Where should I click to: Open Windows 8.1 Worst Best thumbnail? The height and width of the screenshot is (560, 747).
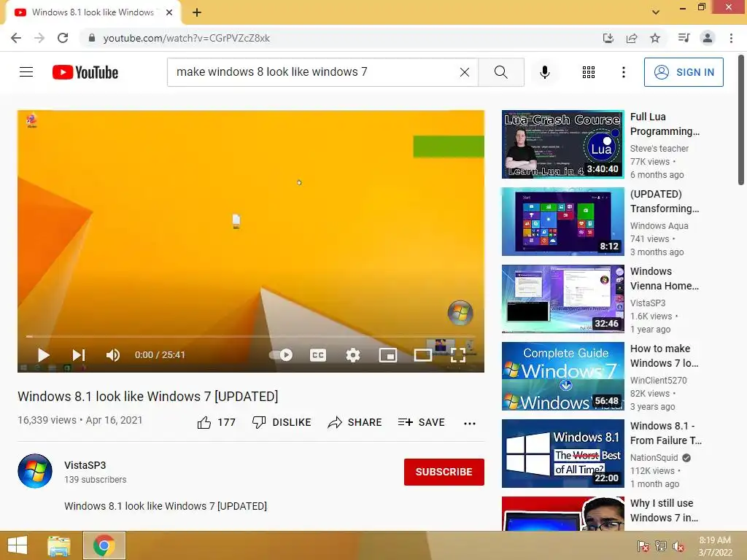click(562, 454)
